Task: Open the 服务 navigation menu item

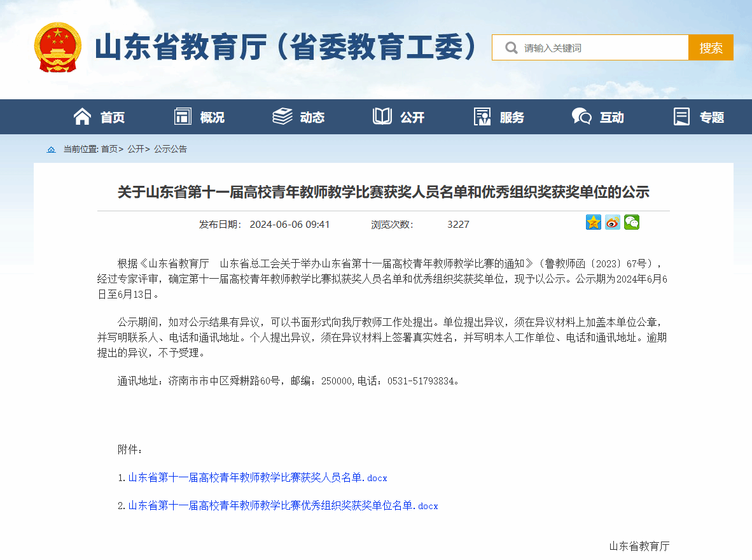Action: 512,117
